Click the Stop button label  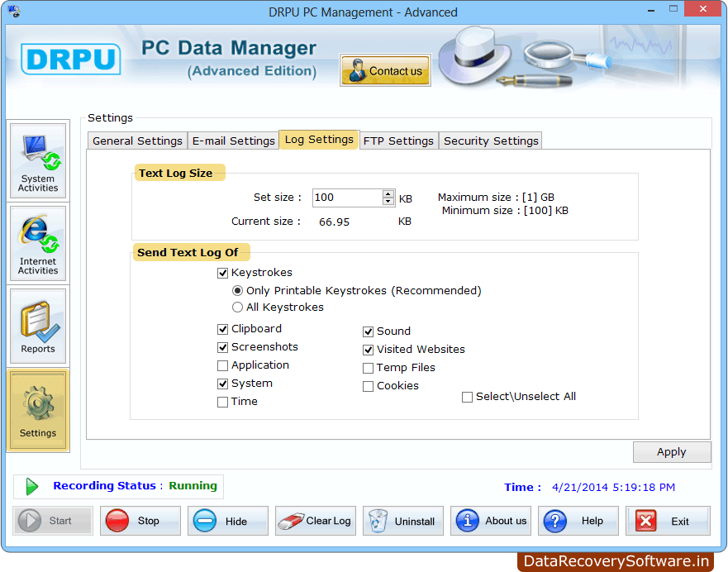[x=149, y=521]
